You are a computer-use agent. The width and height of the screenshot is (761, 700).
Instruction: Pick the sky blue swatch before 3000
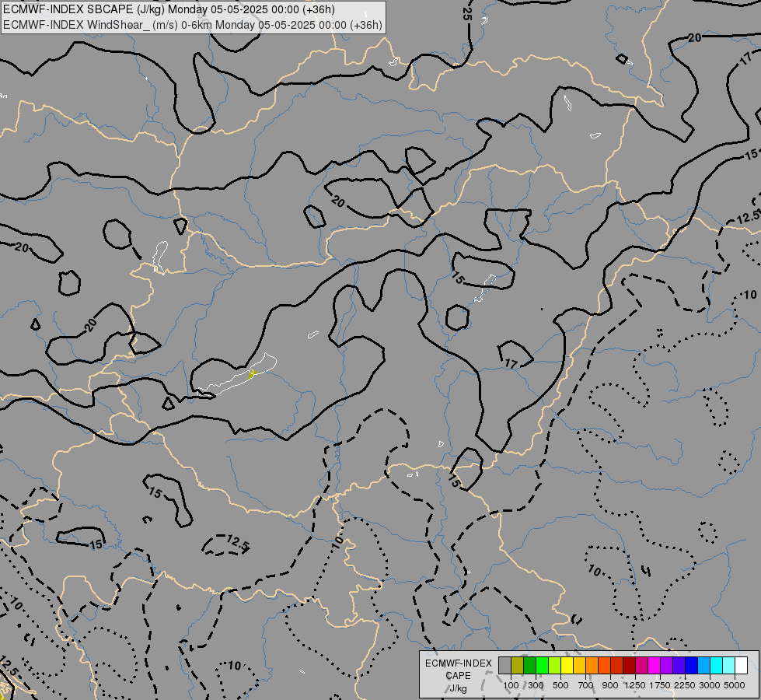(x=703, y=666)
